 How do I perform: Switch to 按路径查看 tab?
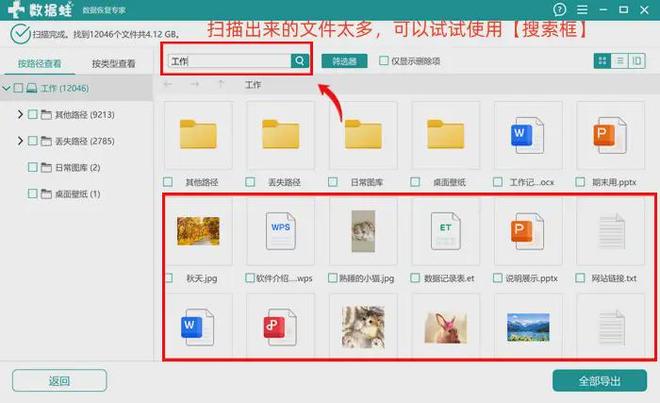pyautogui.click(x=40, y=64)
